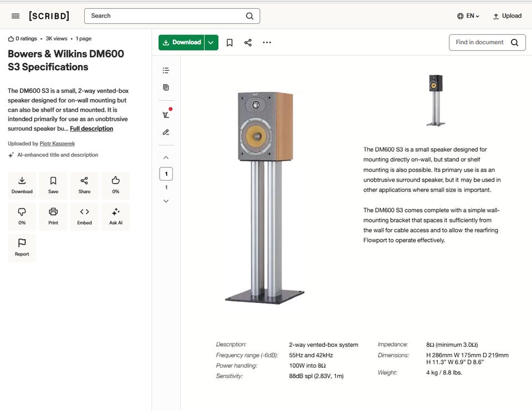Open the Full description link
This screenshot has width=532, height=411.
91,129
